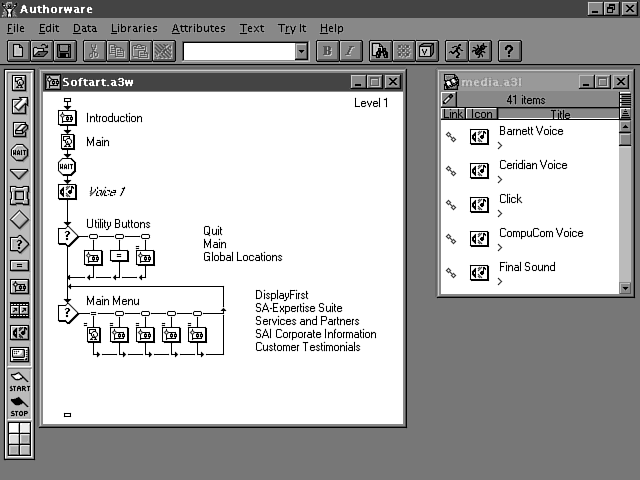Viewport: 640px width, 480px height.
Task: Sort library by Title column header
Action: pos(559,114)
